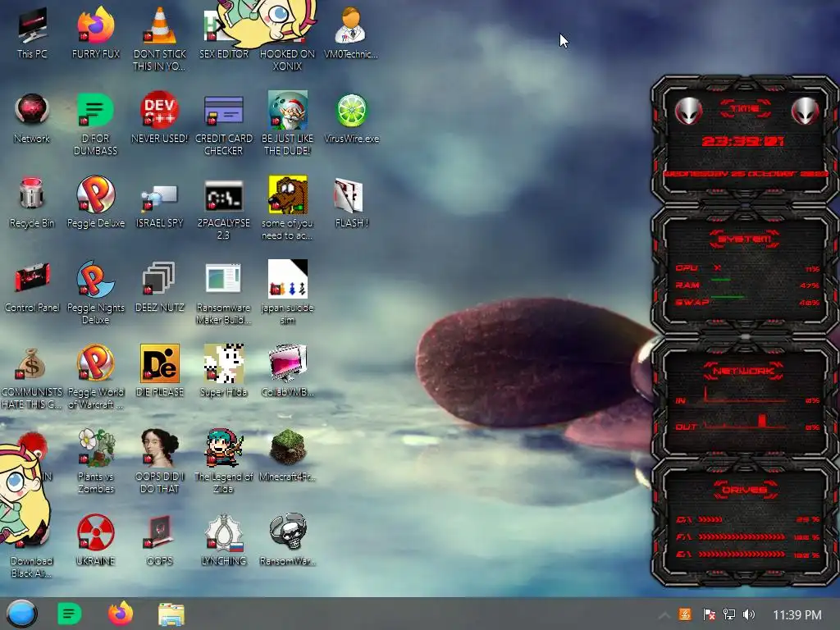Click the left alien head in widget
840x630 pixels.
(x=688, y=112)
